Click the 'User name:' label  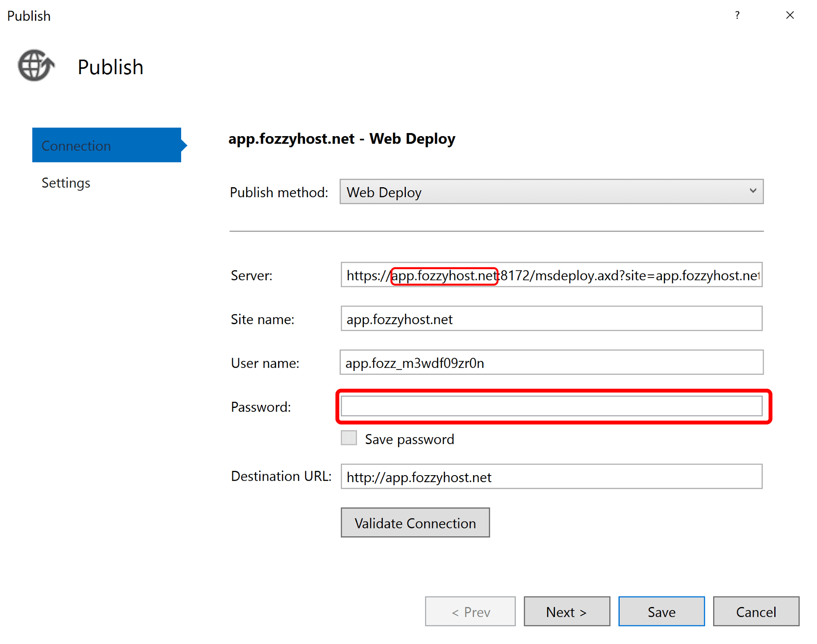[x=265, y=363]
